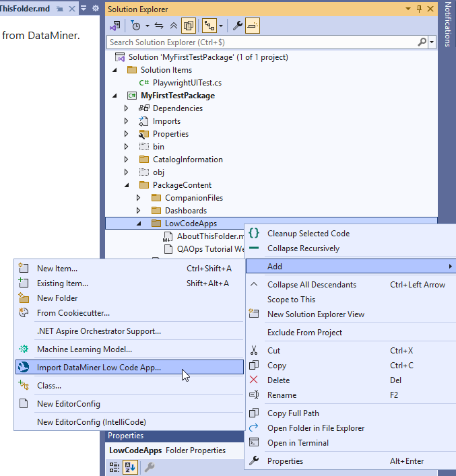Click Categorized icon in Properties panel

115,467
